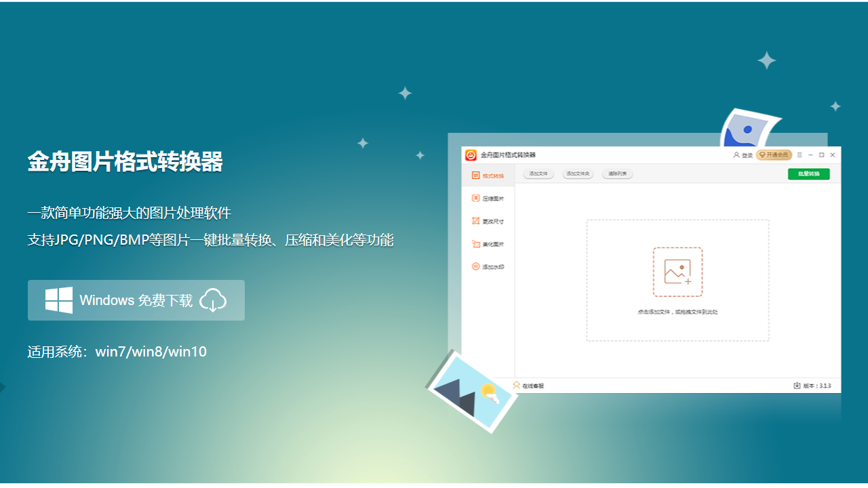Viewport: 868px width, 488px height.
Task: Click the 添加水印 watermark icon
Action: (475, 267)
